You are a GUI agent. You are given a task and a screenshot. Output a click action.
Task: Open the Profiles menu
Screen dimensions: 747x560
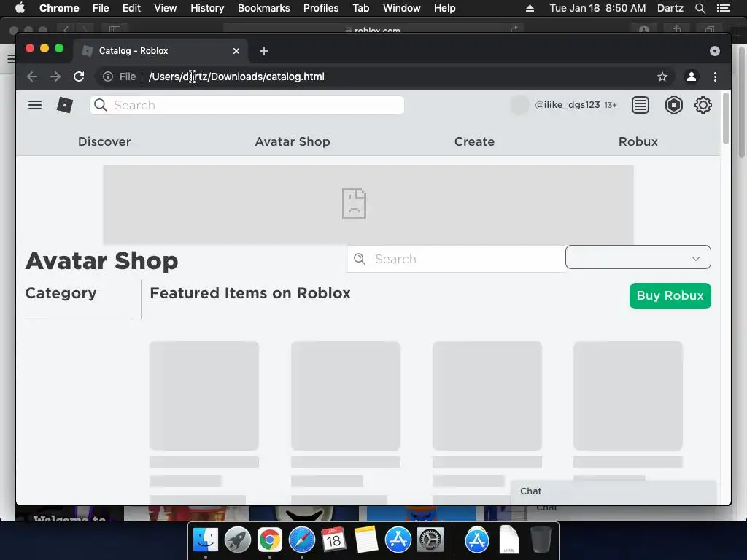point(321,8)
